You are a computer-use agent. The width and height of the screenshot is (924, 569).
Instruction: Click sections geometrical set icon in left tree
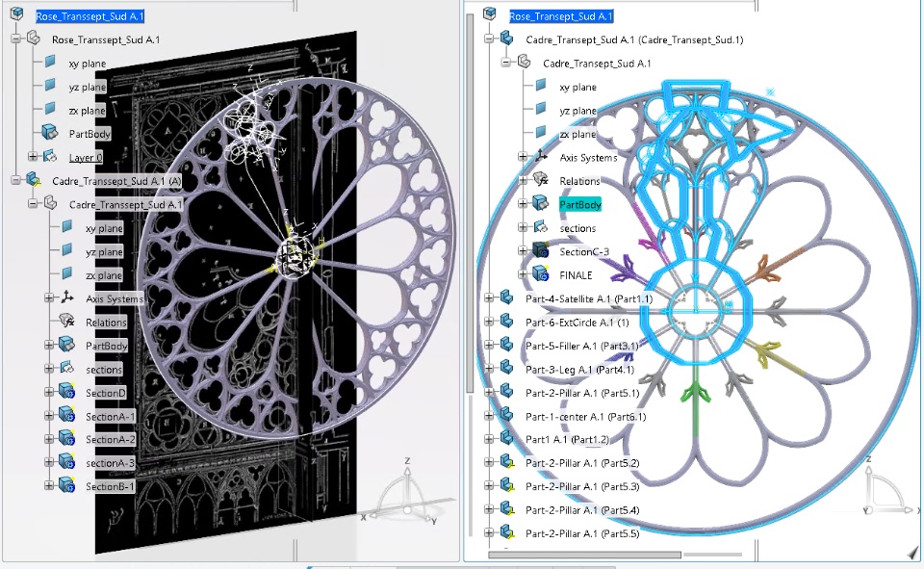coord(67,368)
